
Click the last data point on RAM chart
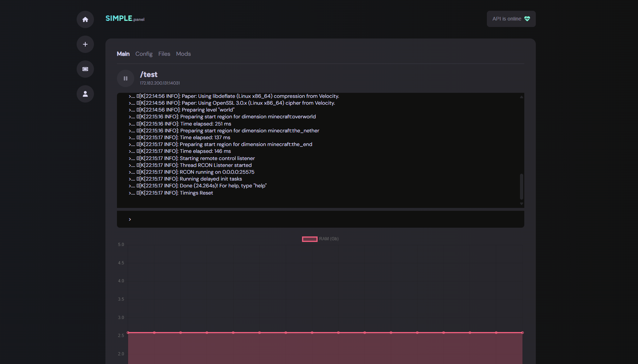(x=522, y=333)
